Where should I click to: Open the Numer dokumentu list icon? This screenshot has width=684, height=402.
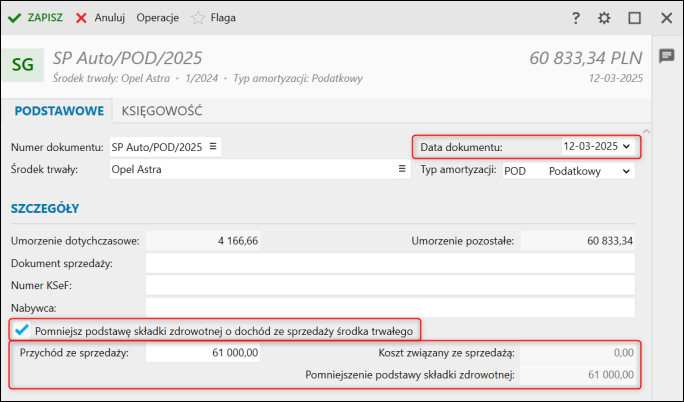(x=213, y=146)
